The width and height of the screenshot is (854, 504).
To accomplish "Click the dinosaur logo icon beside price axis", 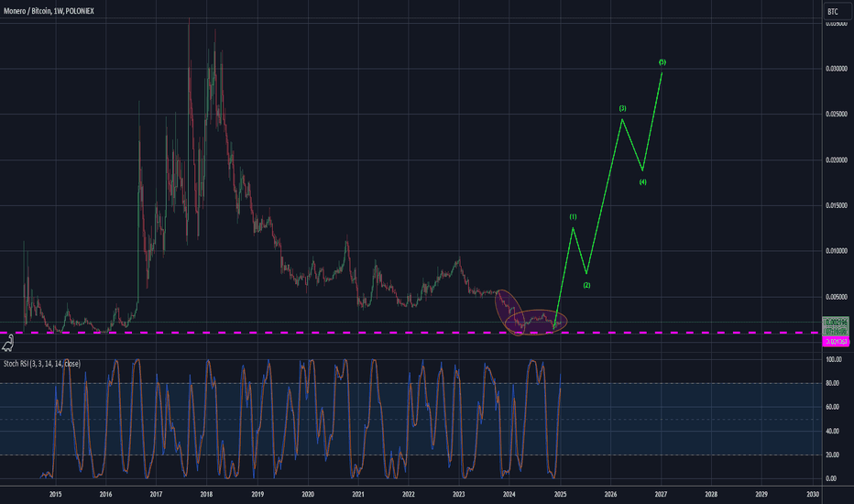I will (7, 344).
